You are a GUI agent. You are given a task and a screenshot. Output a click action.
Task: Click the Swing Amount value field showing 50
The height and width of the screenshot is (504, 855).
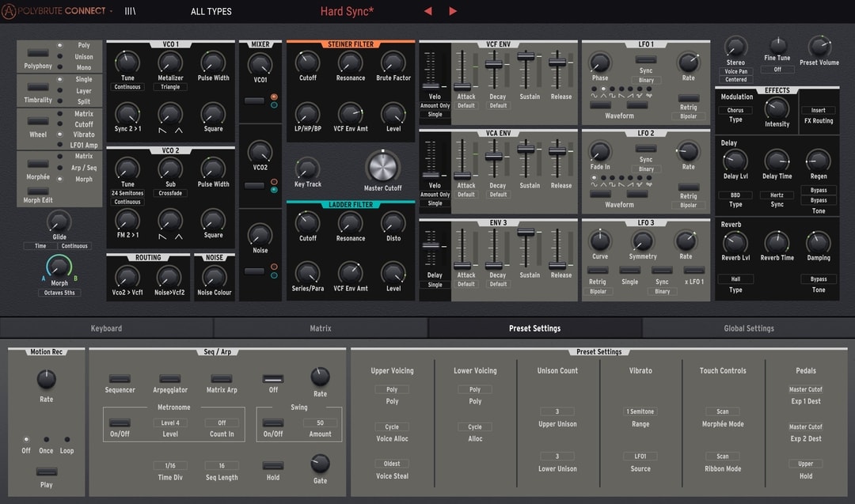320,423
